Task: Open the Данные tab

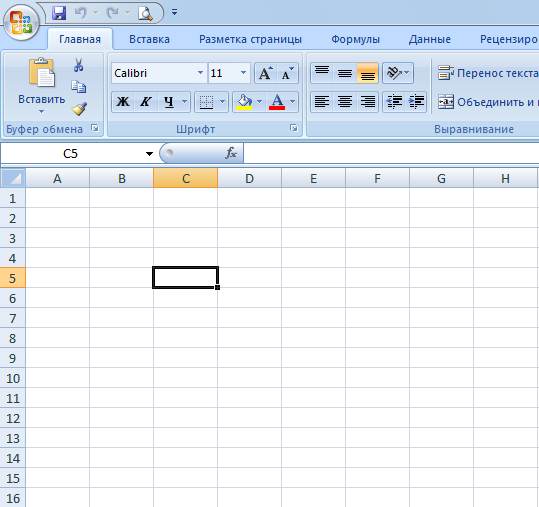Action: tap(430, 39)
